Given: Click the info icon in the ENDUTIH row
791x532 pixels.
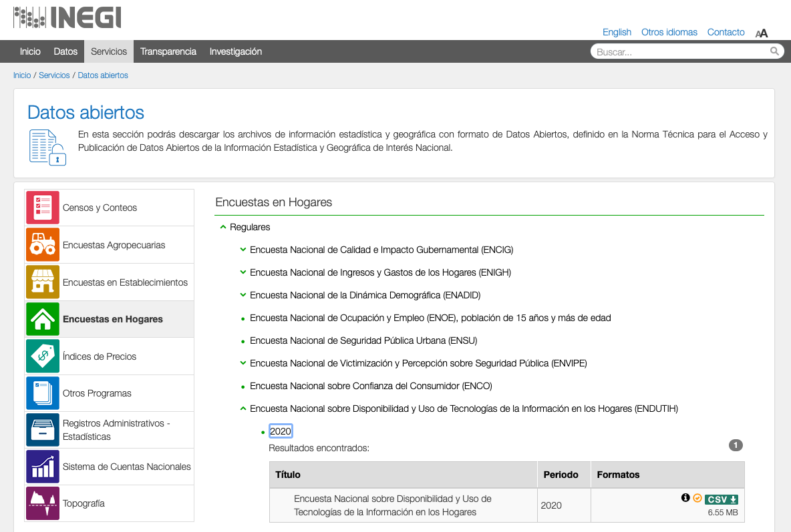Looking at the screenshot, I should [685, 498].
